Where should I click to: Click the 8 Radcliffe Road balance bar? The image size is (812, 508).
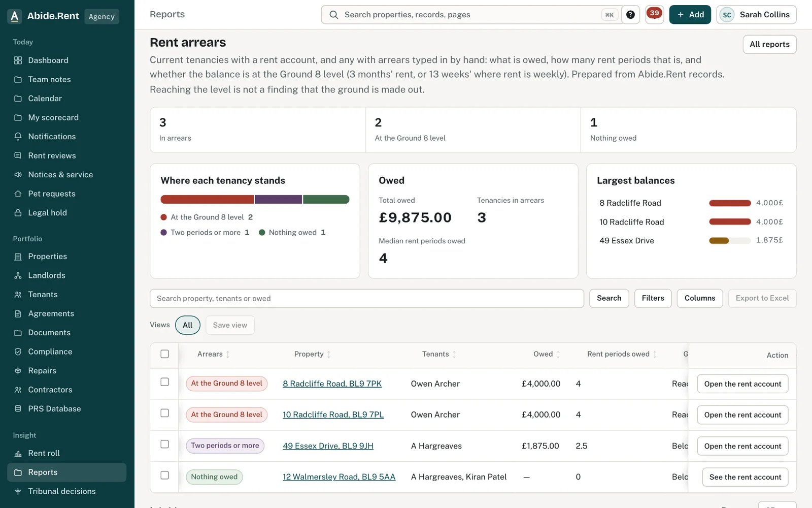pos(730,203)
